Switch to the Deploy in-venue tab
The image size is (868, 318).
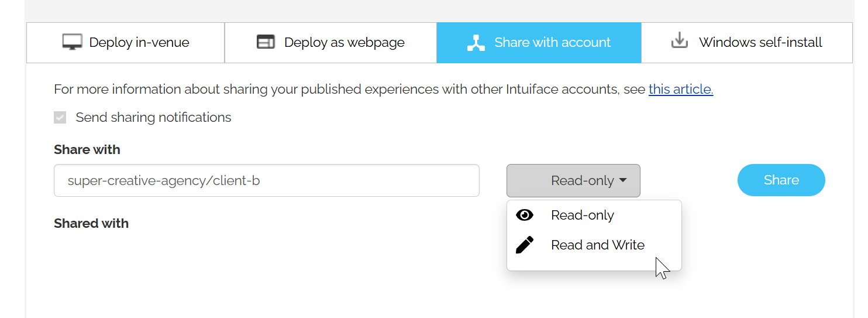tap(126, 42)
